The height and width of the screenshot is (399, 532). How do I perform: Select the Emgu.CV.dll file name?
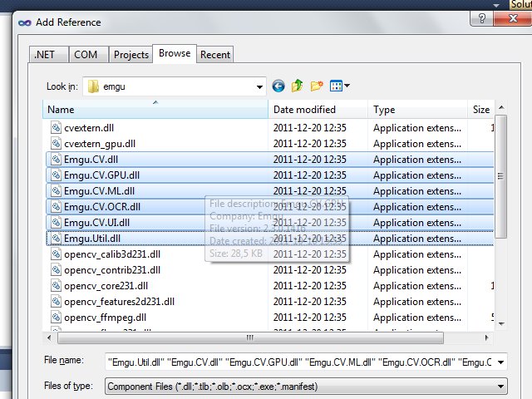coord(91,160)
